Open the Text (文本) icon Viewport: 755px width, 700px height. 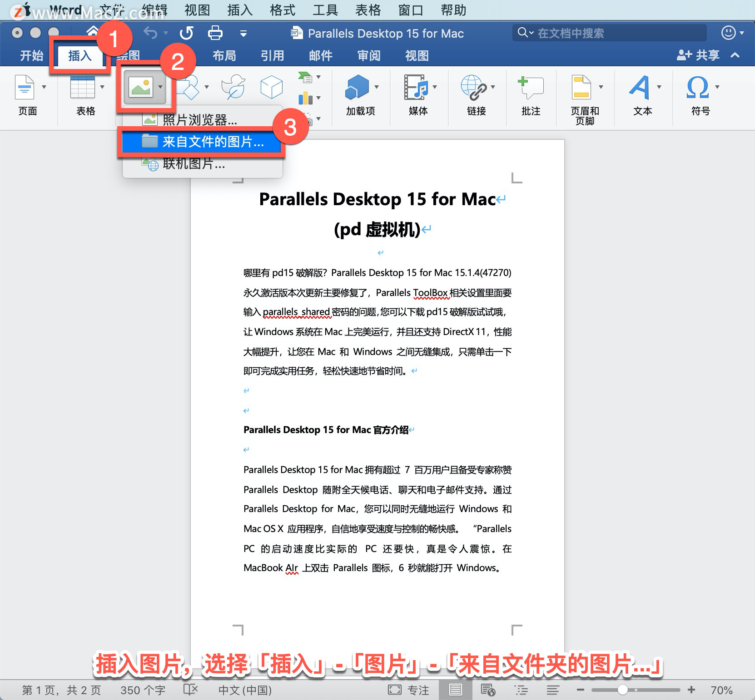click(640, 87)
